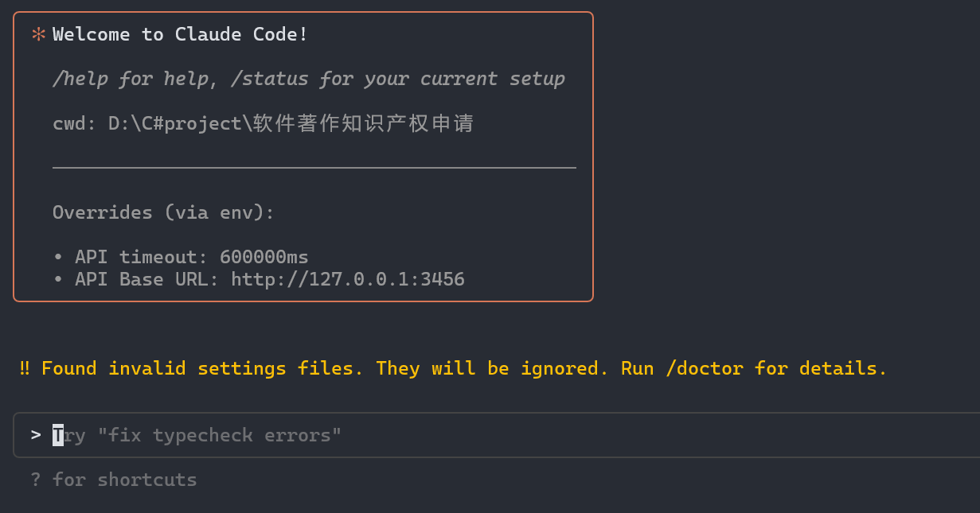This screenshot has width=980, height=513.
Task: Click the 600000ms timeout value
Action: [264, 257]
